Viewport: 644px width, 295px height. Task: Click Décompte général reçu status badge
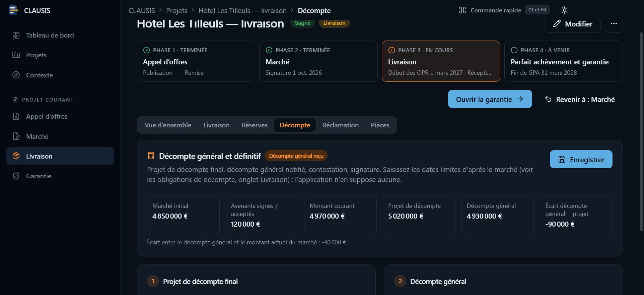click(296, 156)
